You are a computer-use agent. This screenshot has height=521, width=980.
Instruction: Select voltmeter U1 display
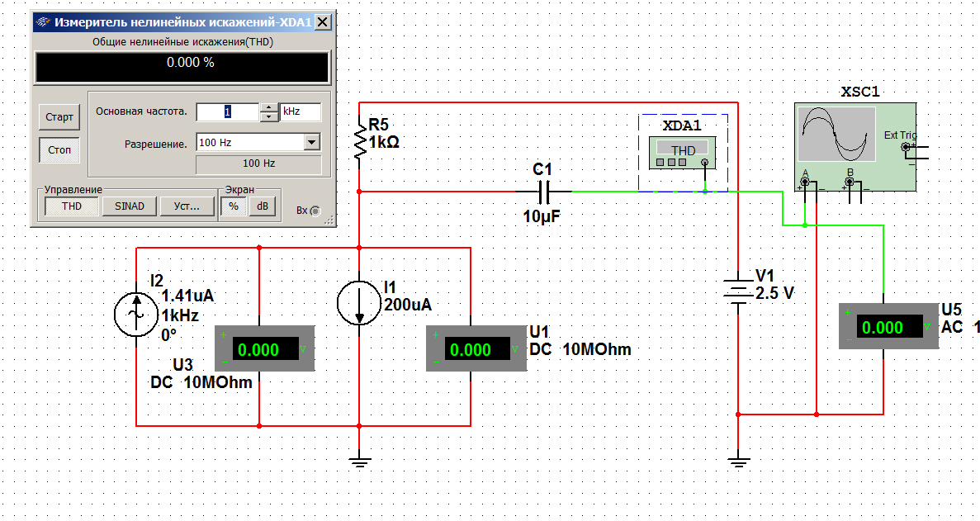pos(476,348)
